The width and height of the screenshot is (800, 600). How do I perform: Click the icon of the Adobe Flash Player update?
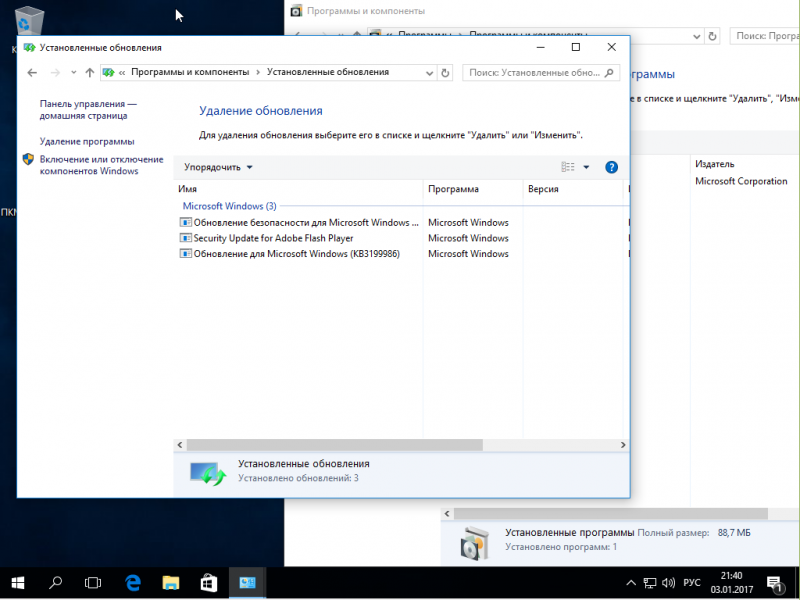click(x=185, y=238)
